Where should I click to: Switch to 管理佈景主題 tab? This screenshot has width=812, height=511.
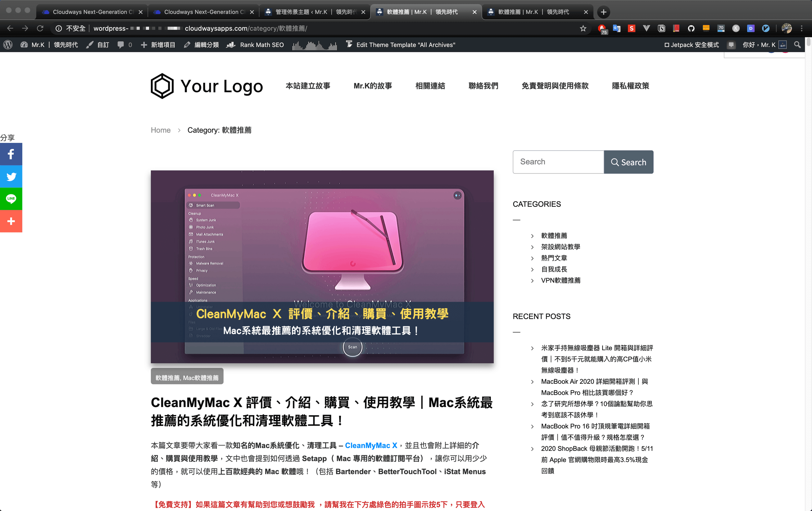(315, 12)
